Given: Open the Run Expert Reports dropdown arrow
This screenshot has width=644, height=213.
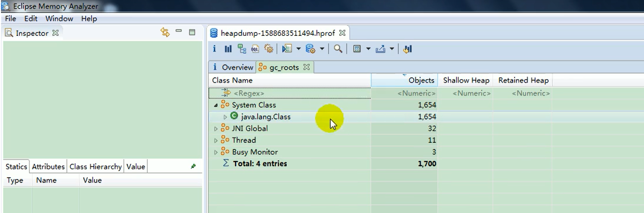Looking at the screenshot, I should pyautogui.click(x=299, y=49).
